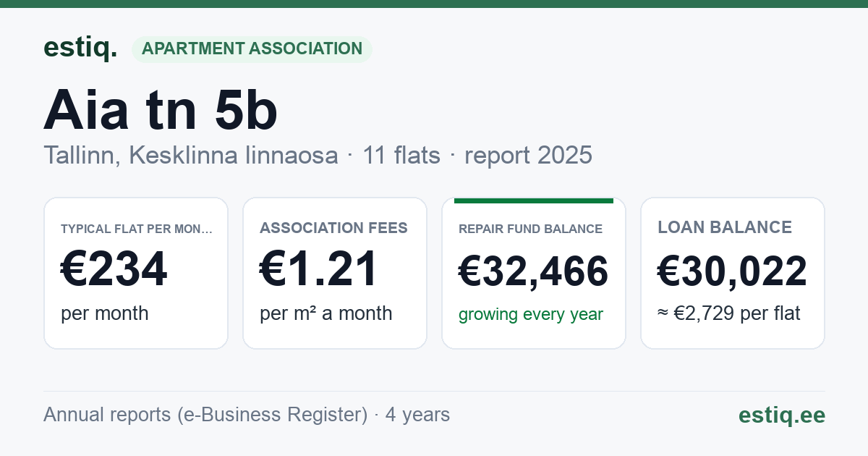This screenshot has height=456, width=868.
Task: Click the Aia tn 5b heading
Action: pyautogui.click(x=161, y=111)
